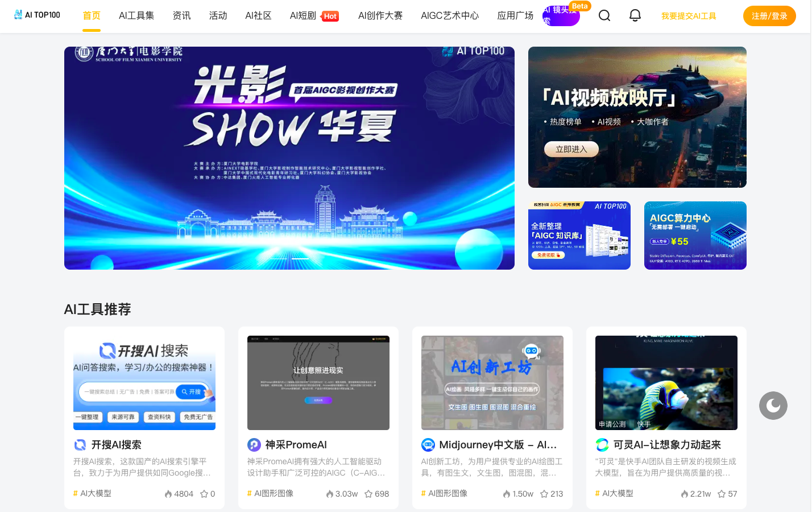The width and height of the screenshot is (812, 512).
Task: Click the 开搜AI搜索 logo icon
Action: pos(80,445)
